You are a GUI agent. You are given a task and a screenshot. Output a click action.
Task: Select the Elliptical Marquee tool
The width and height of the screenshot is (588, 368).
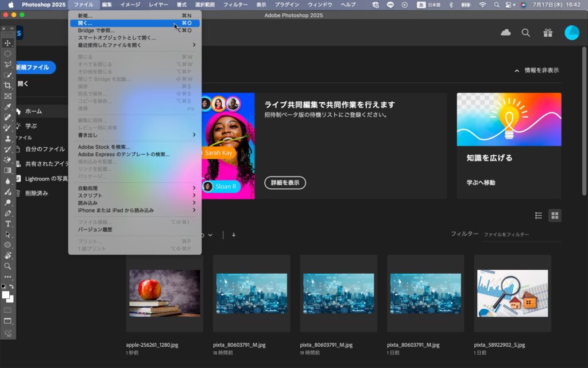click(x=7, y=53)
